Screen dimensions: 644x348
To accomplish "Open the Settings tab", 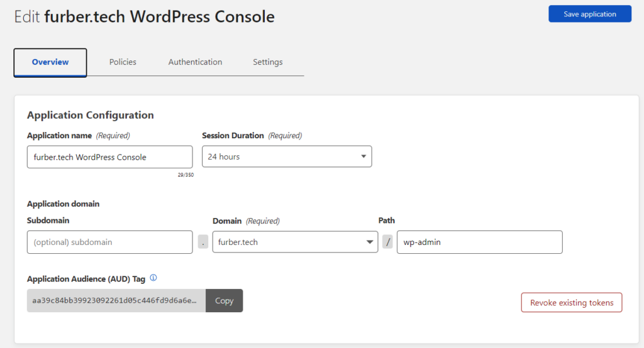I will point(268,62).
